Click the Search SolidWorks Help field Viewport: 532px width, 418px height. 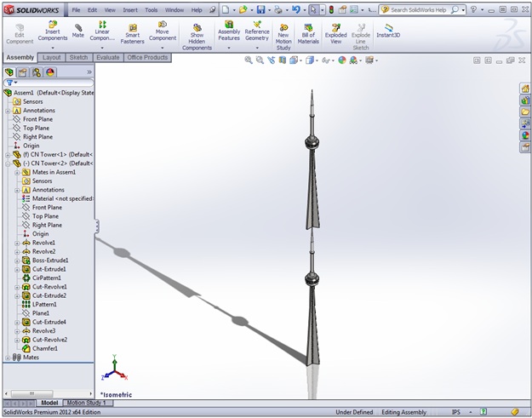419,10
